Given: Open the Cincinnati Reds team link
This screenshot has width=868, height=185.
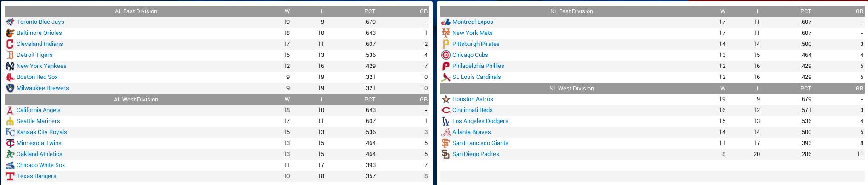Looking at the screenshot, I should [472, 110].
